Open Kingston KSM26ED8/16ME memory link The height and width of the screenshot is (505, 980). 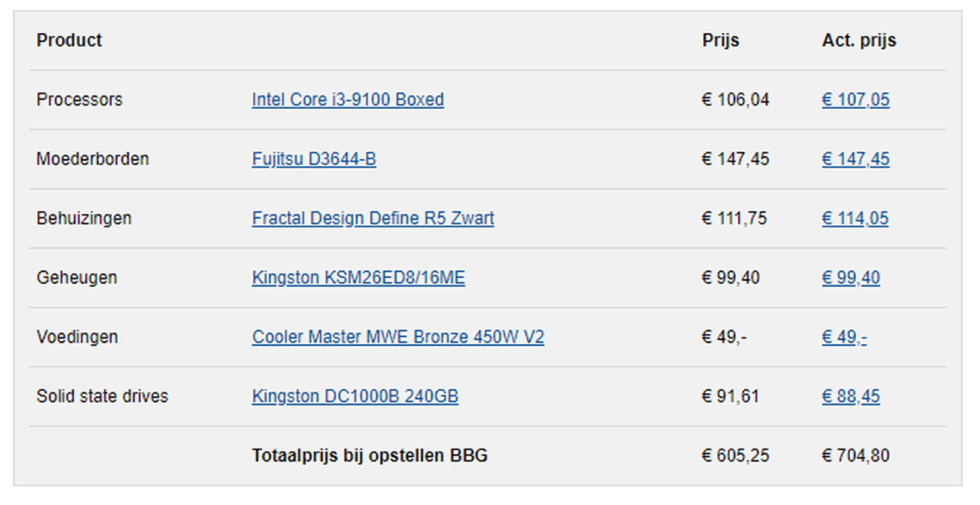tap(358, 278)
